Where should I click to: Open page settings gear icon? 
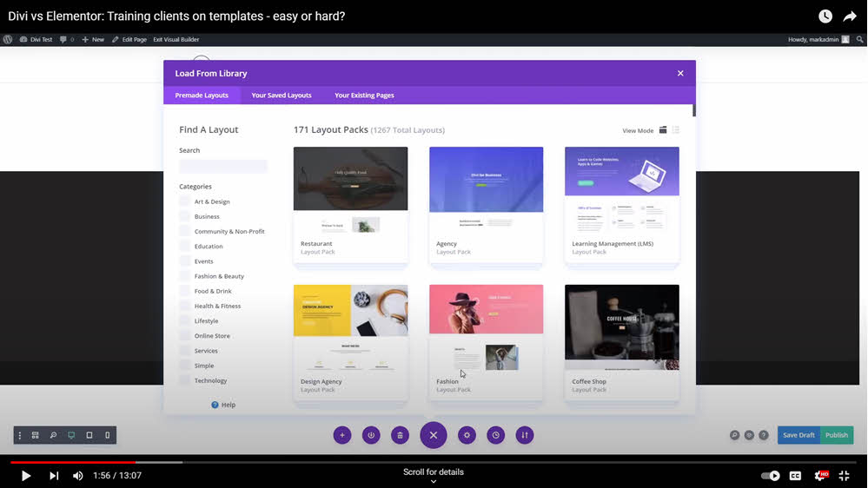(x=467, y=435)
